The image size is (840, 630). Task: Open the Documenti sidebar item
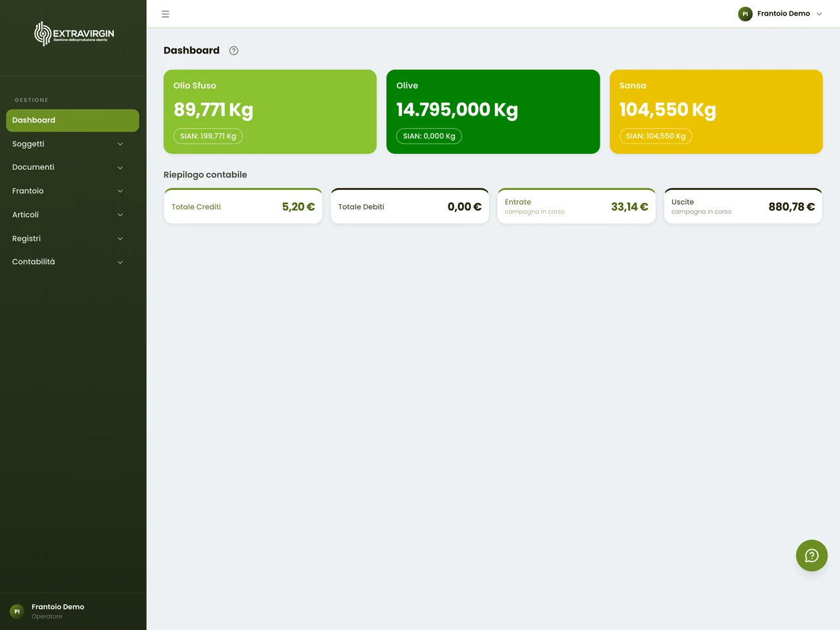[x=72, y=167]
